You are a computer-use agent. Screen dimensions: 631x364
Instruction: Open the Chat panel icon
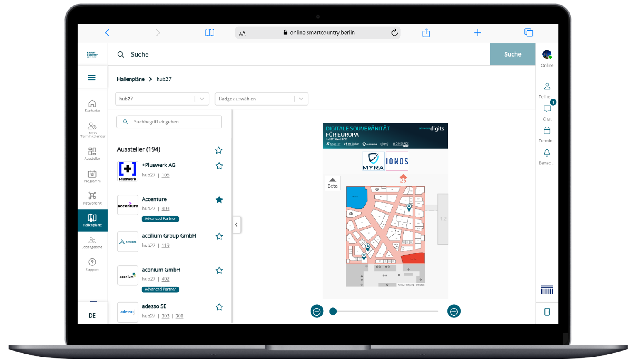tap(547, 109)
